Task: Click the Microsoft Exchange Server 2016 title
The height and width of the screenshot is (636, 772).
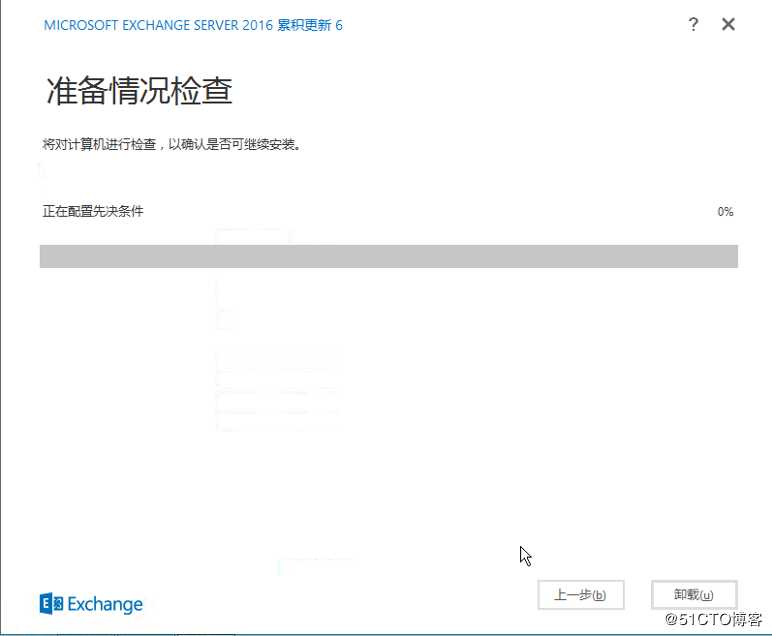Action: click(x=193, y=25)
